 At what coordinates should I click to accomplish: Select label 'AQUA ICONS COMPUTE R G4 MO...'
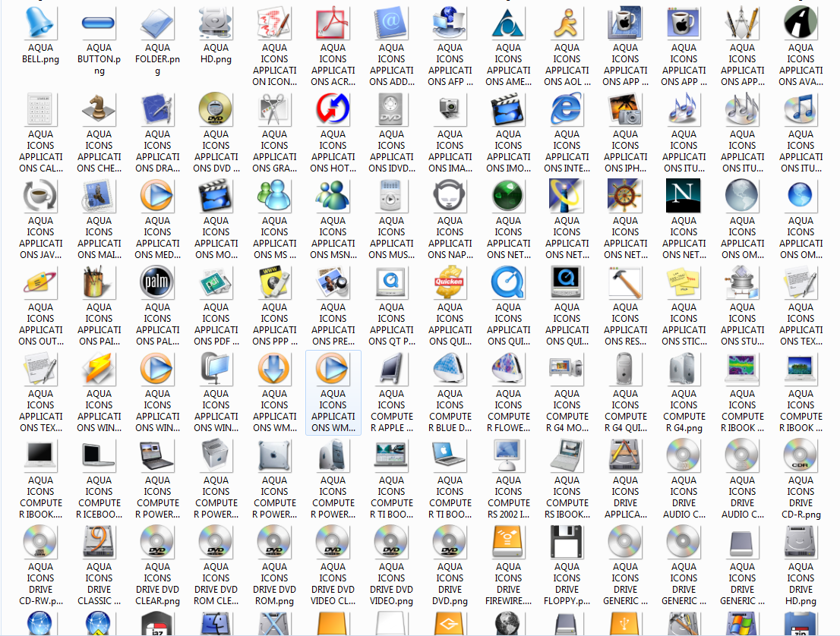click(x=567, y=411)
